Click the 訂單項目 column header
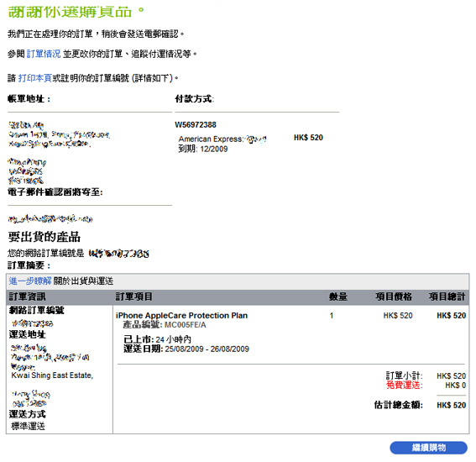This screenshot has width=476, height=462. tap(133, 297)
